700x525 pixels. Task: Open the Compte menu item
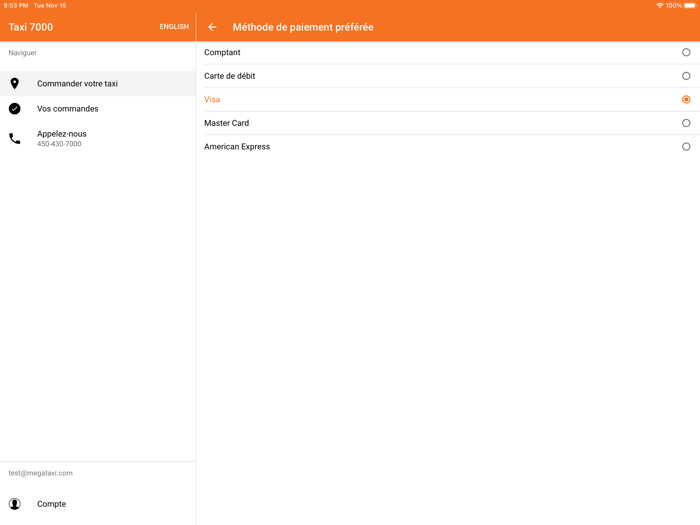[98, 504]
